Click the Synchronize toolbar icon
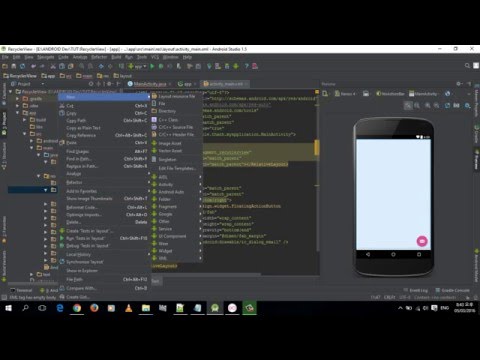This screenshot has width=480, height=360. (x=23, y=66)
